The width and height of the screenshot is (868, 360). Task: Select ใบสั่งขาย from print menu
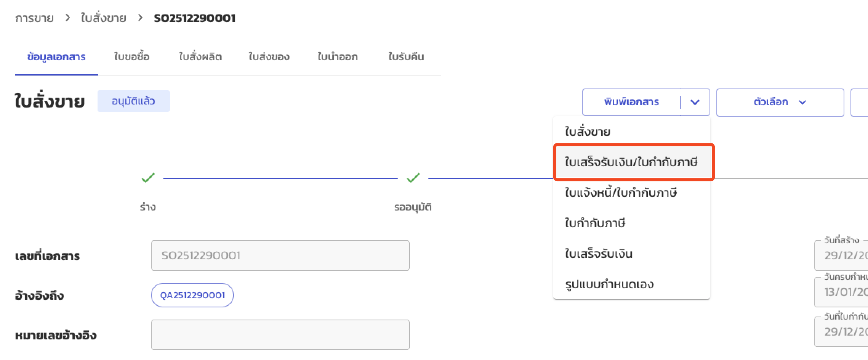click(588, 132)
